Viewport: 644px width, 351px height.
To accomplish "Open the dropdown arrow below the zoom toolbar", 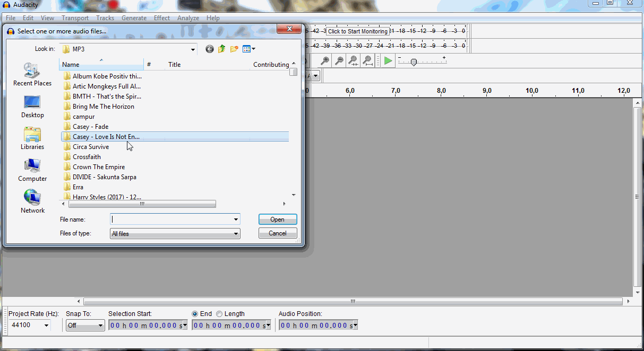I will point(315,76).
